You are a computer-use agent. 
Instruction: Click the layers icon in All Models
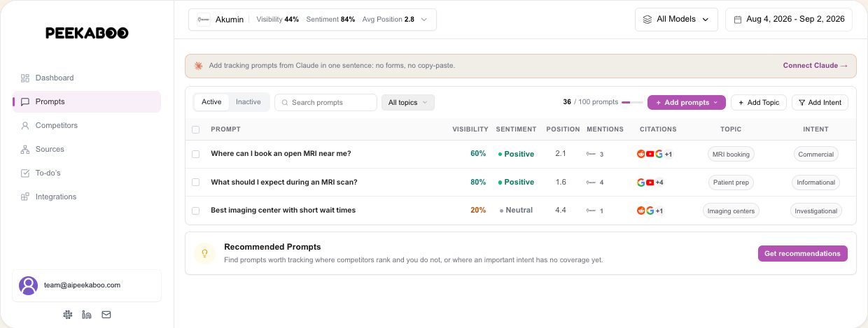(647, 20)
